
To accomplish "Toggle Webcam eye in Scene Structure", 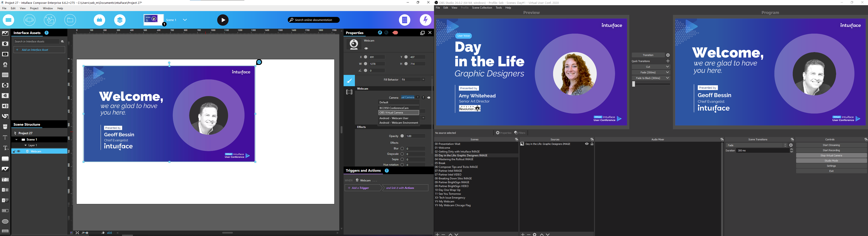I will click(19, 151).
